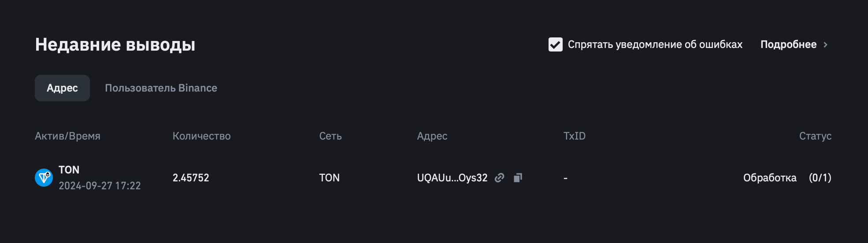Click the 2.45752 amount value

[191, 178]
